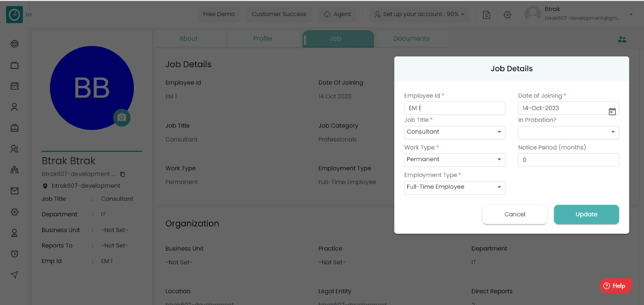Open the single person icon in sidebar

tap(14, 107)
